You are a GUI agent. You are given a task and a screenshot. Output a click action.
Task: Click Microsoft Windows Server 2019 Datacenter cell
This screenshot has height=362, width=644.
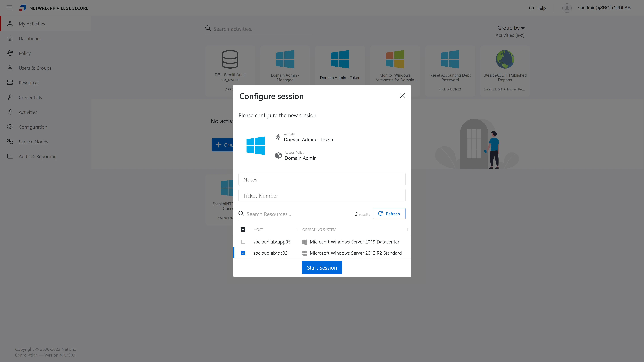pyautogui.click(x=354, y=242)
